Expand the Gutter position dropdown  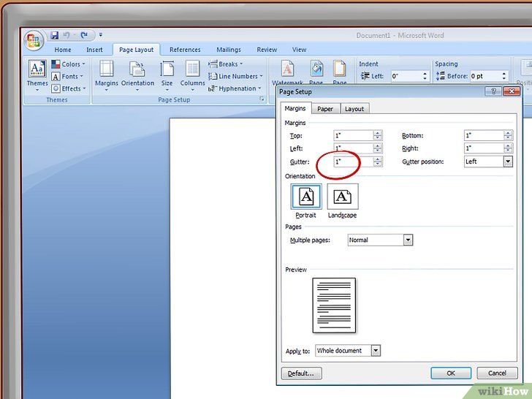click(x=508, y=161)
